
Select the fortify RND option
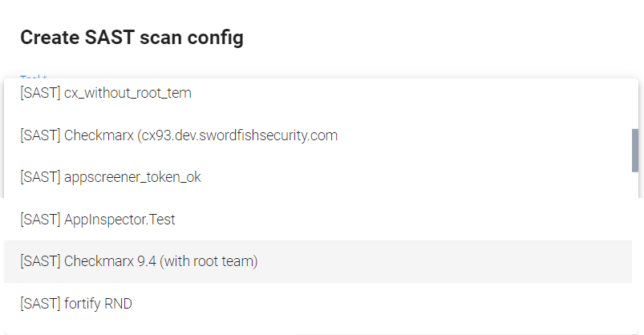click(76, 304)
